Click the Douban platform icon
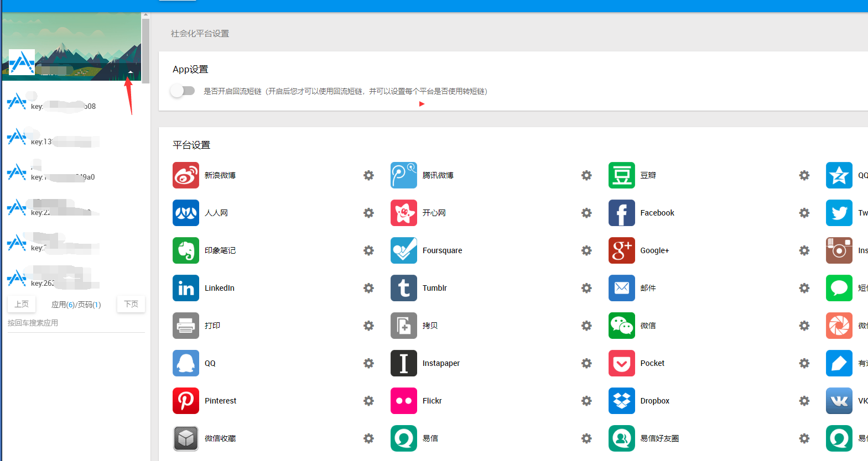 [x=621, y=175]
